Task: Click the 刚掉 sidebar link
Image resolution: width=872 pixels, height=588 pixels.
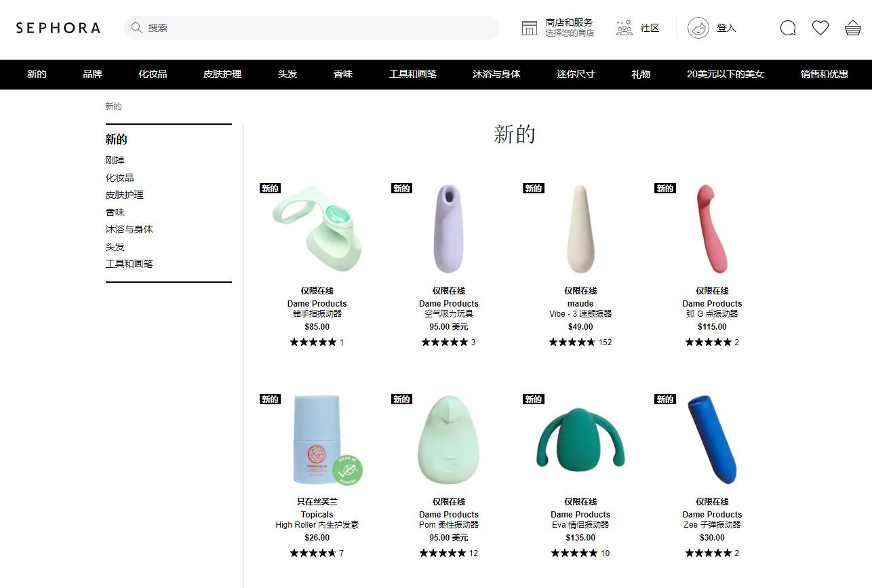Action: 115,160
